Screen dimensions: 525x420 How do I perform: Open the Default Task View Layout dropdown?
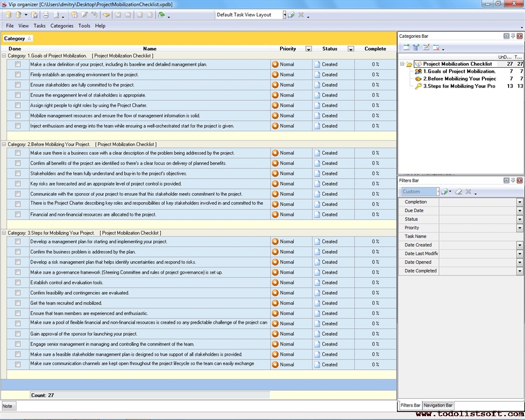[284, 15]
